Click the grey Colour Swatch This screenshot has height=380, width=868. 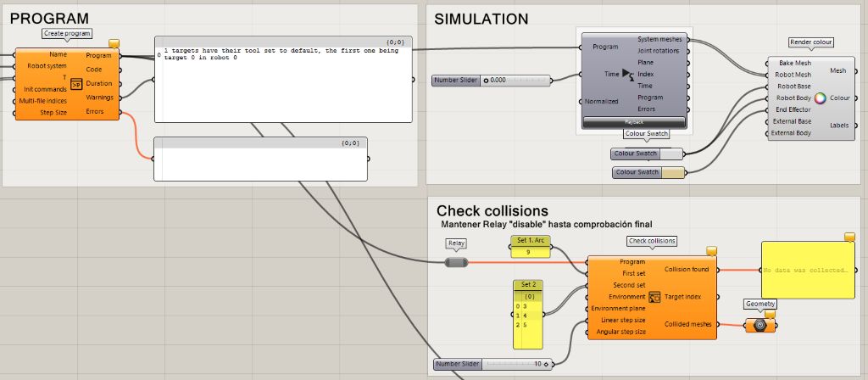pyautogui.click(x=647, y=154)
